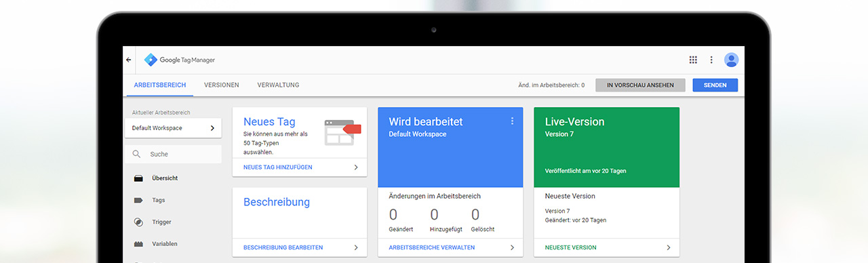Click the Wird bearbeitet heading
Screen dimensions: 868x263
tap(426, 122)
